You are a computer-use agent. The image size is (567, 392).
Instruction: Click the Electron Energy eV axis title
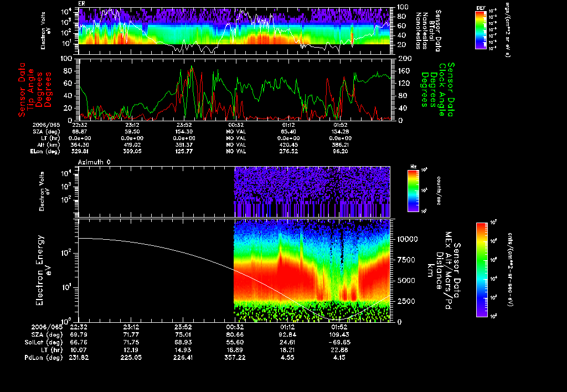[x=39, y=270]
